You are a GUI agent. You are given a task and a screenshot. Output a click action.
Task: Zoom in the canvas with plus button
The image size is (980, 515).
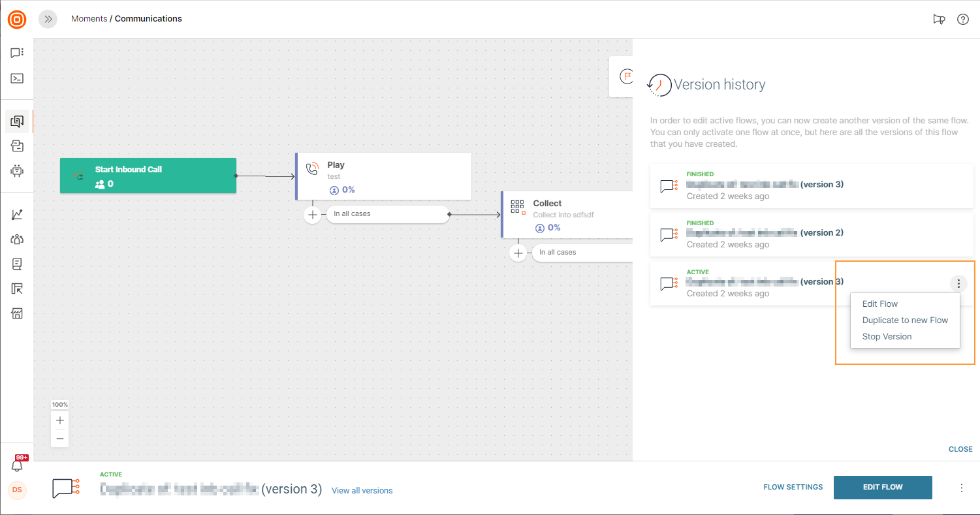[x=60, y=420]
